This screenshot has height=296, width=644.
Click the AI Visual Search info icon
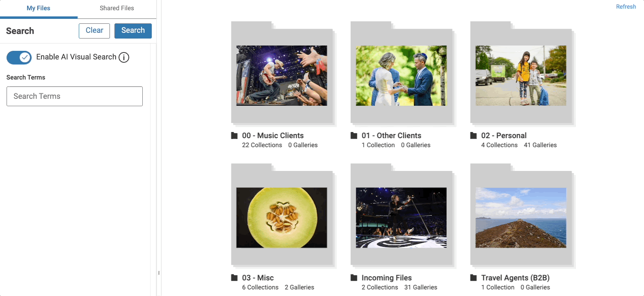[124, 57]
